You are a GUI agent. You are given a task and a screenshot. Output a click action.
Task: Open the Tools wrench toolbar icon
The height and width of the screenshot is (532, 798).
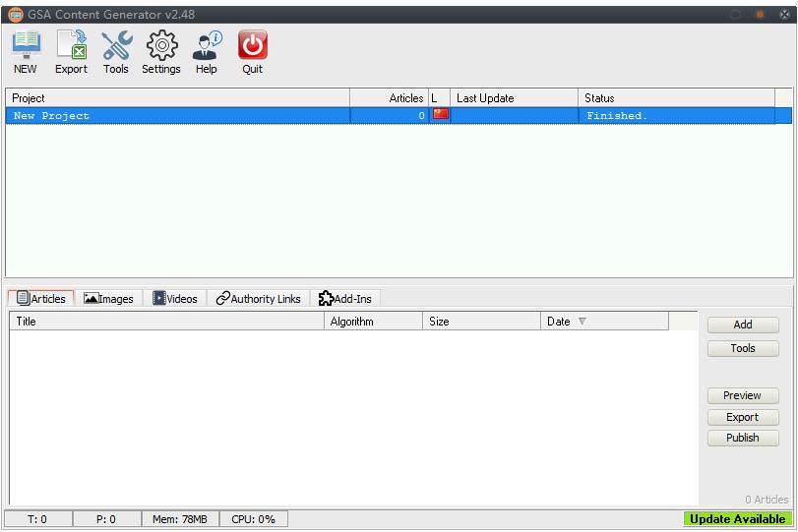(x=116, y=52)
